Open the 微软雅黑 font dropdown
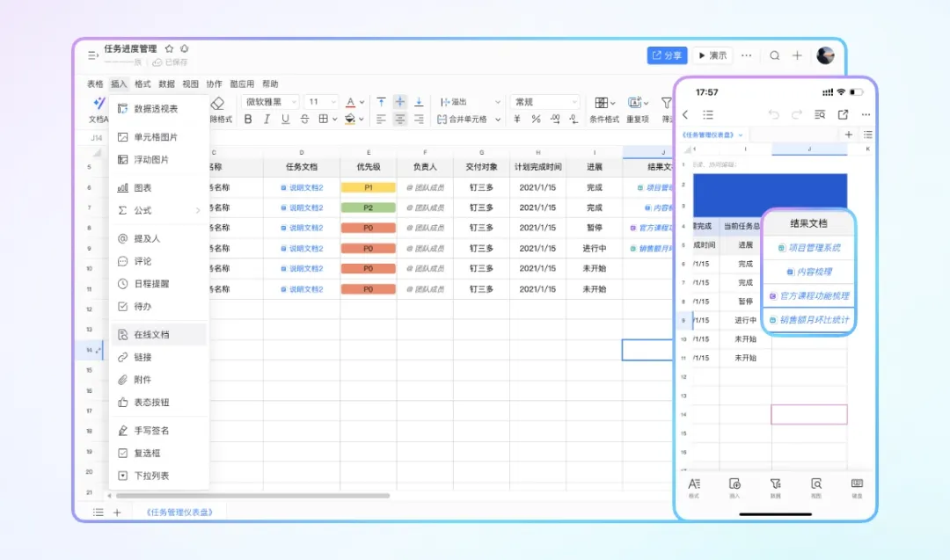Viewport: 950px width, 560px height. (x=270, y=102)
